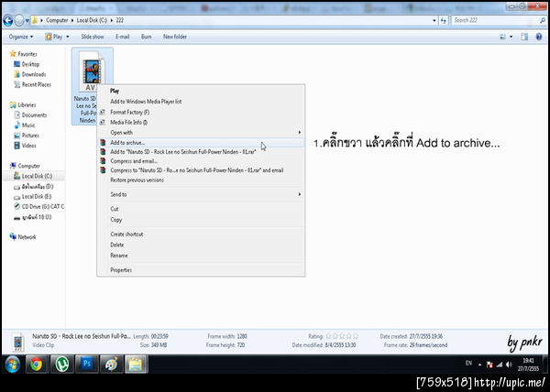550x392 pixels.
Task: Open the view options dropdown arrow
Action: [x=511, y=37]
